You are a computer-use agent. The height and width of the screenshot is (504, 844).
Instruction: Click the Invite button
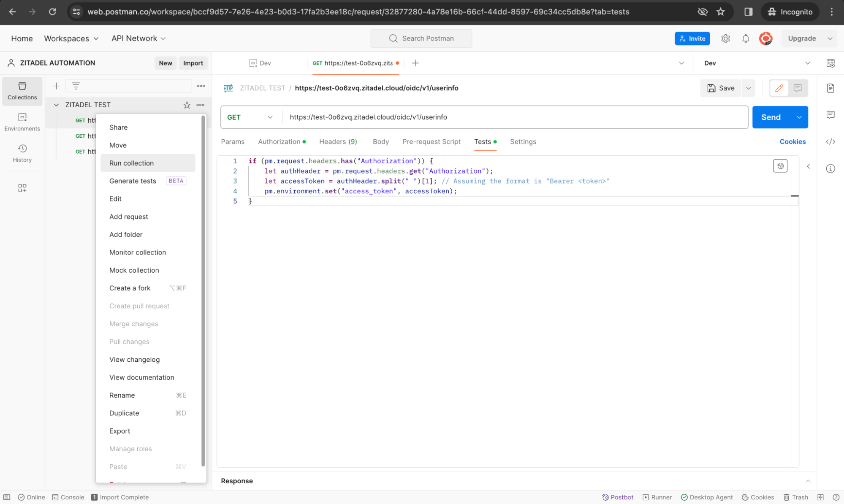pos(692,38)
